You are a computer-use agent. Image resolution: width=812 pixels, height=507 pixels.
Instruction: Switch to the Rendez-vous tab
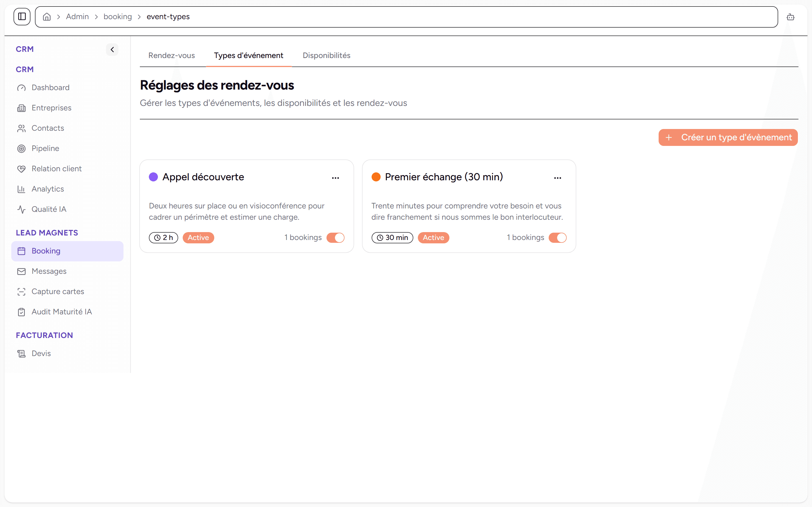(x=172, y=56)
